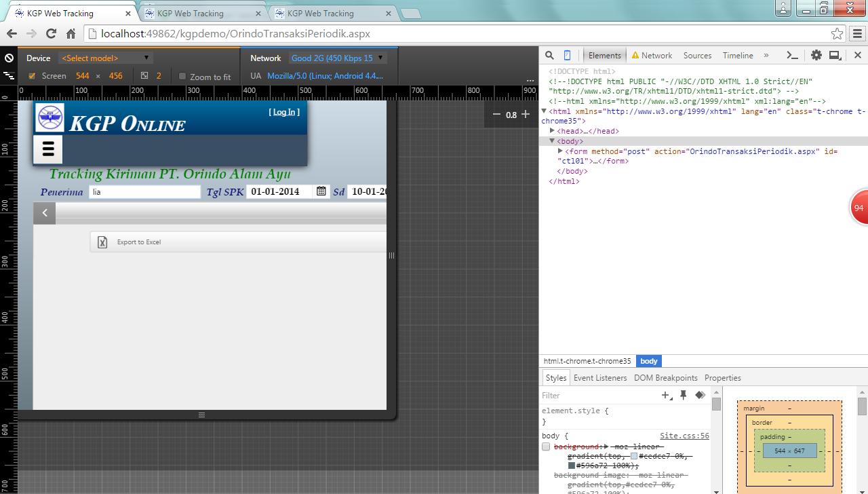Screen dimensions: 868x494
Task: Click the hamburger menu on the page
Action: click(x=48, y=149)
